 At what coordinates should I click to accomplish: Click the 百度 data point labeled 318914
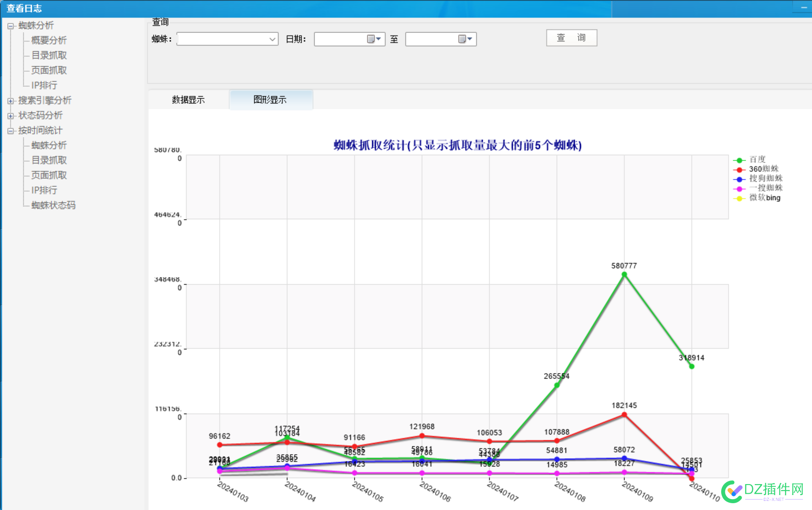pos(691,366)
